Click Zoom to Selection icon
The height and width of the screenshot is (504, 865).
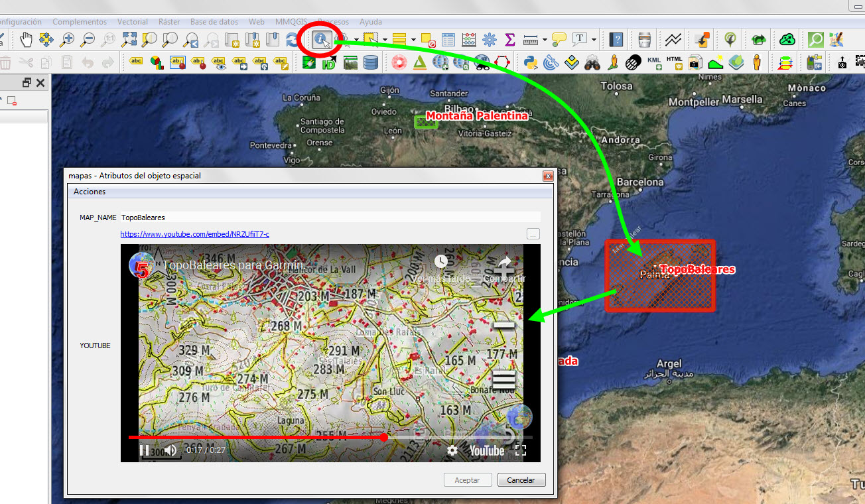click(149, 40)
